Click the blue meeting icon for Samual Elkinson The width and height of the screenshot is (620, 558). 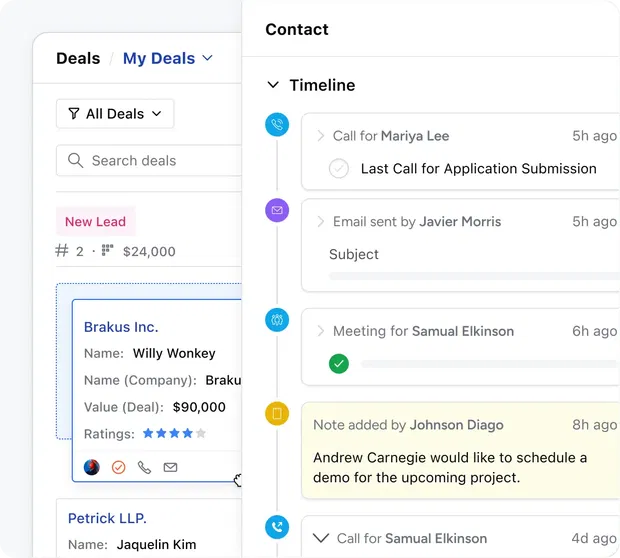[x=277, y=320]
